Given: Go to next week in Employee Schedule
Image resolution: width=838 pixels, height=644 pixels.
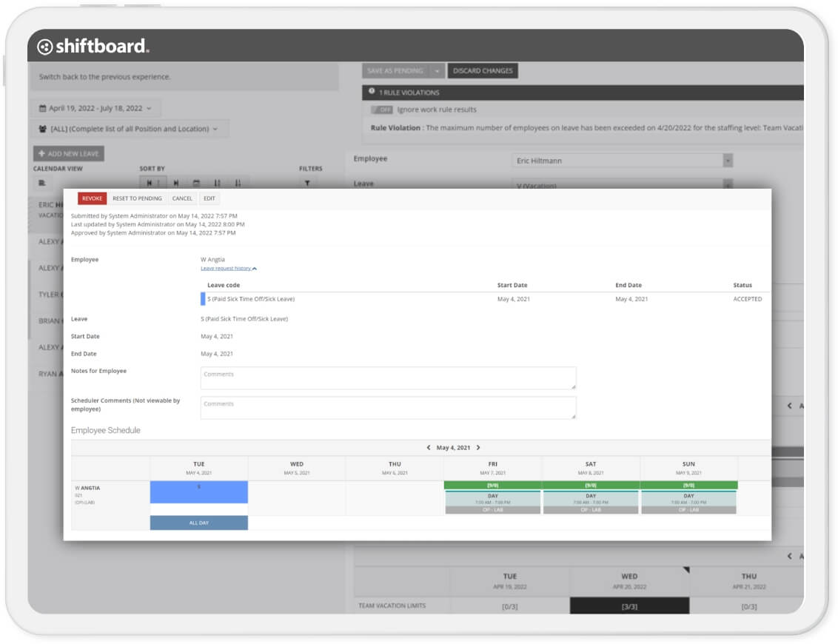Looking at the screenshot, I should [478, 448].
